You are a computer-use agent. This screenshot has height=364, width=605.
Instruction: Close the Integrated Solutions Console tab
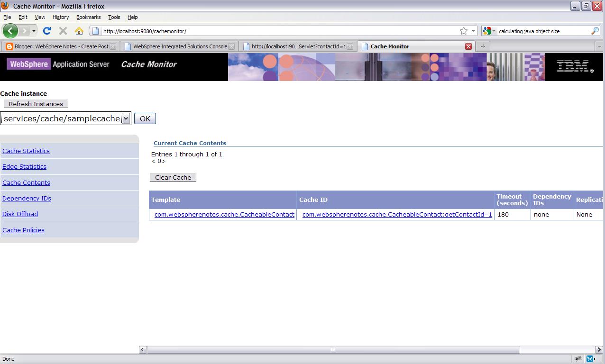tap(231, 46)
